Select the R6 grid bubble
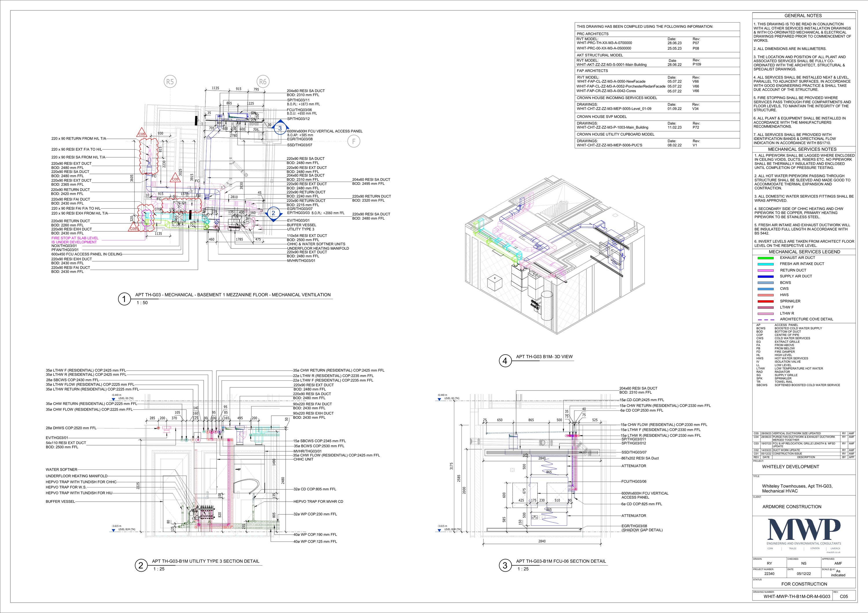 [263, 82]
